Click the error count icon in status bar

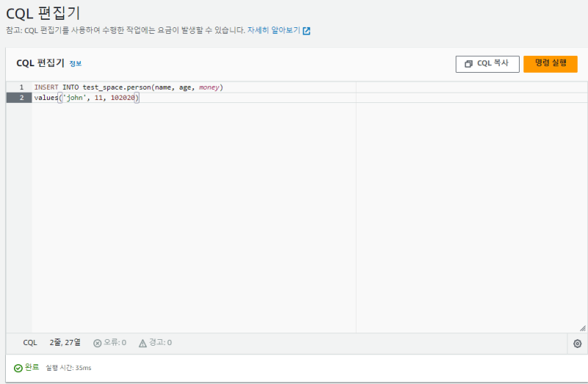(97, 343)
